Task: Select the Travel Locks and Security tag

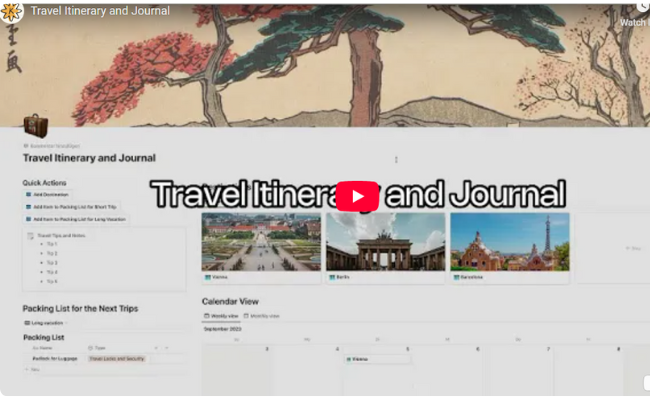Action: [x=116, y=359]
